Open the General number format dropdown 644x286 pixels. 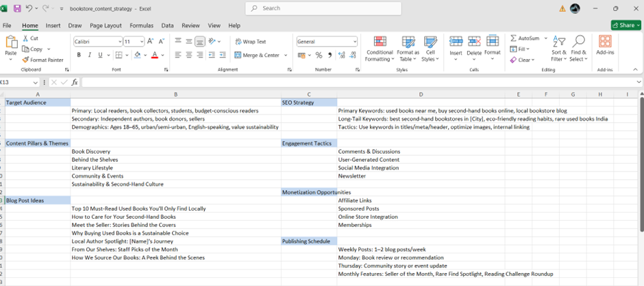pyautogui.click(x=354, y=42)
